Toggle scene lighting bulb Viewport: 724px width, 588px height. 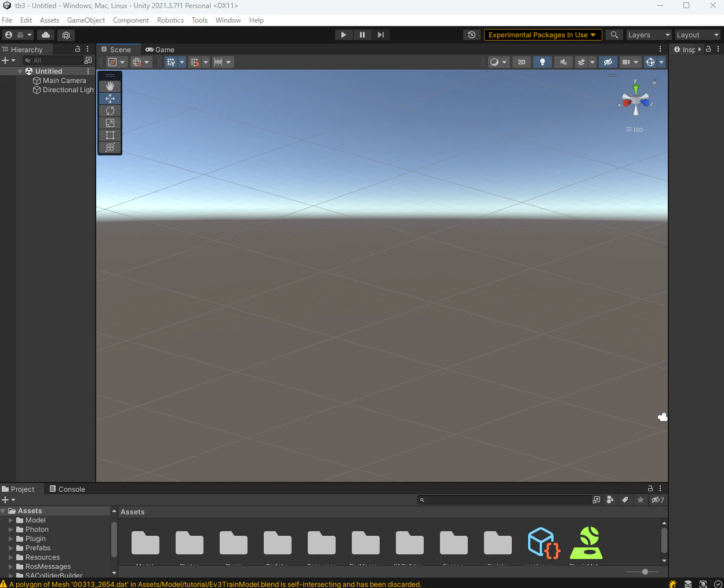[x=543, y=62]
